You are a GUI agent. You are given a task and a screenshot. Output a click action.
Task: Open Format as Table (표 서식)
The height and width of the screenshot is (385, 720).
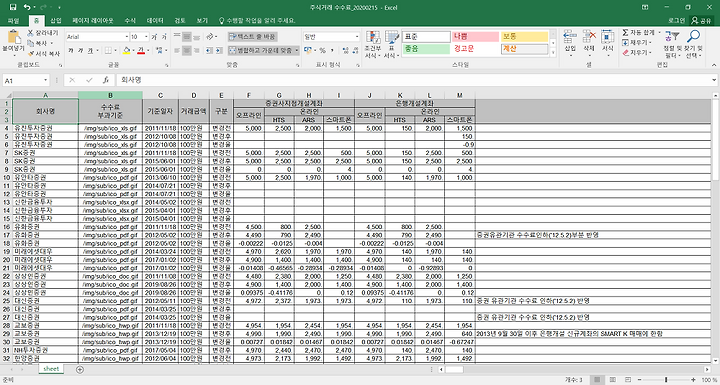391,45
